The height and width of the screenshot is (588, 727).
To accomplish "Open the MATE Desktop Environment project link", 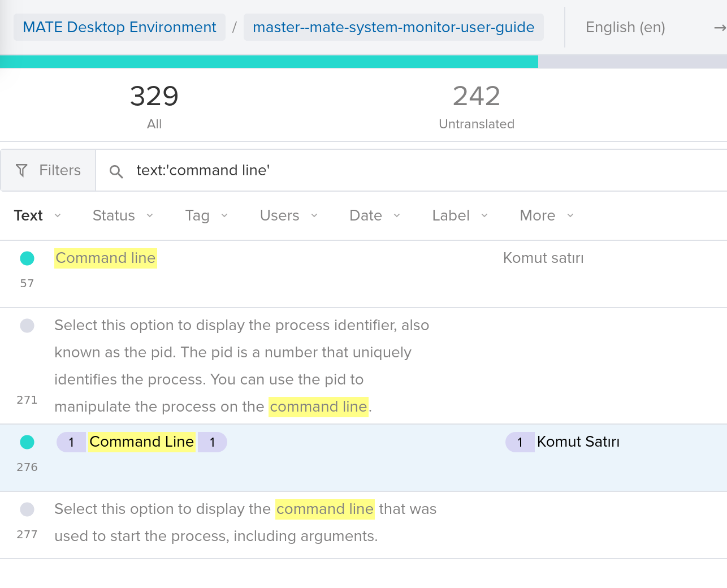I will [119, 27].
